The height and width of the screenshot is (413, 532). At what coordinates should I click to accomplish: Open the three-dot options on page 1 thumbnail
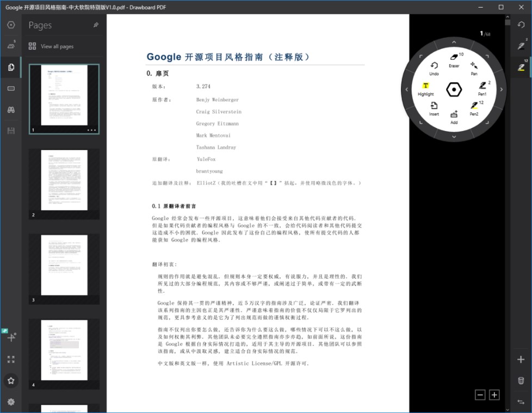91,130
